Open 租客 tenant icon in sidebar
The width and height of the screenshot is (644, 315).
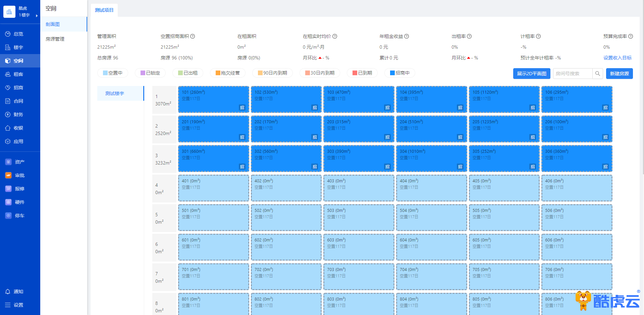tap(8, 74)
